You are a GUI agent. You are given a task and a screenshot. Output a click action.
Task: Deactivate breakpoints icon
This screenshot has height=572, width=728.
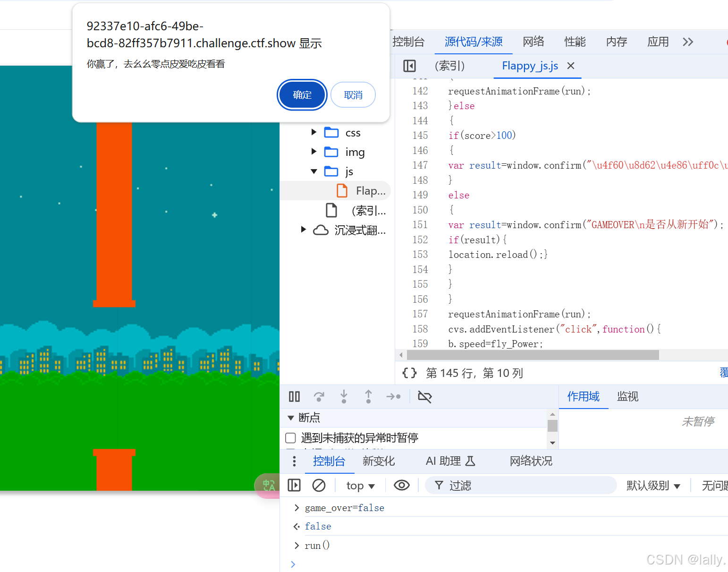(425, 397)
